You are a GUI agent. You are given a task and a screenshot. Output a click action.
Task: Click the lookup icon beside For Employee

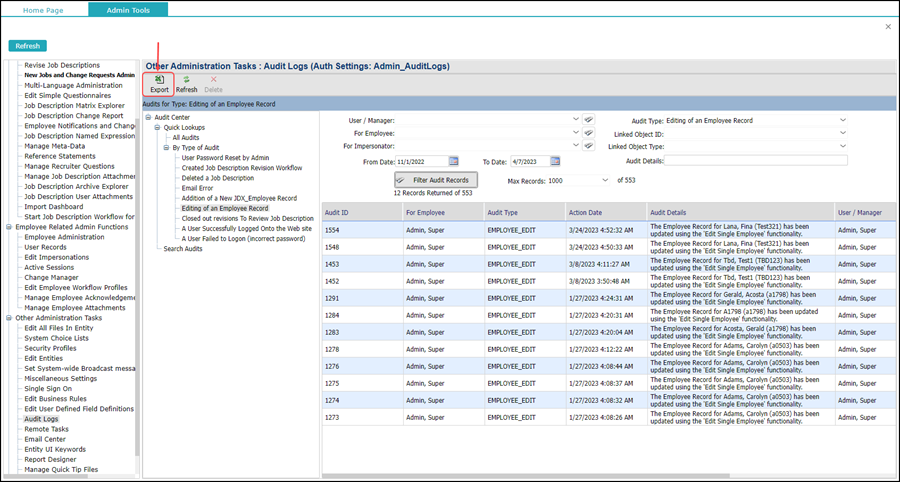point(588,133)
